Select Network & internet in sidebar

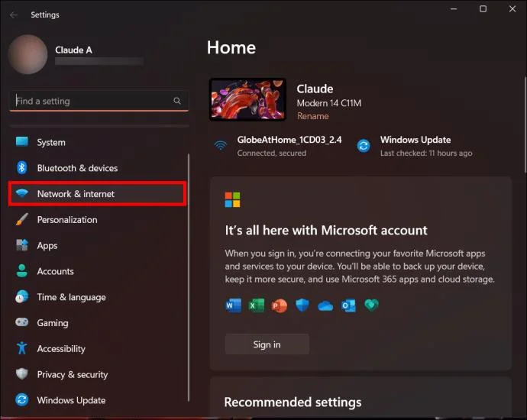tap(98, 193)
